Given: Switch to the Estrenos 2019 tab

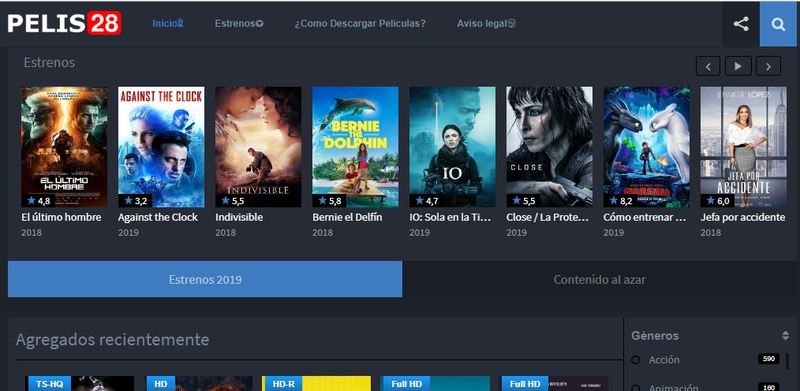Looking at the screenshot, I should [x=205, y=279].
